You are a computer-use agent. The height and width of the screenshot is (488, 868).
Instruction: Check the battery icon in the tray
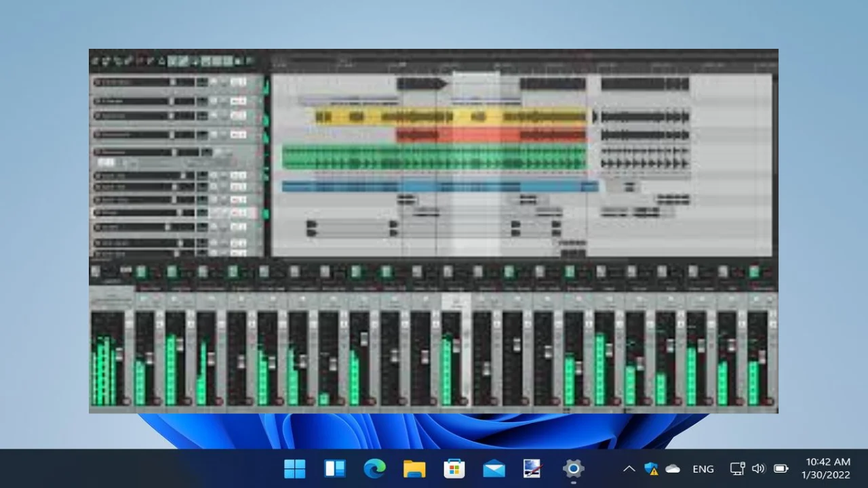(x=781, y=468)
